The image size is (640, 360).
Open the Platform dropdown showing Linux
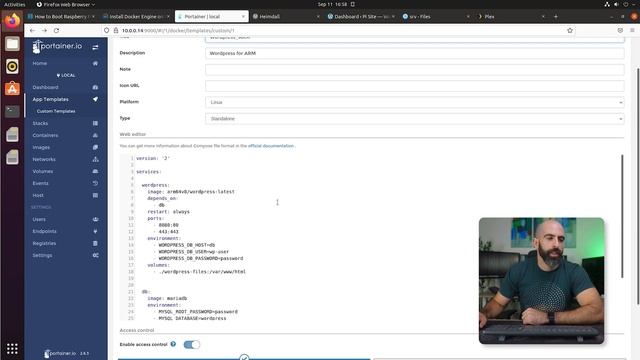pos(415,102)
